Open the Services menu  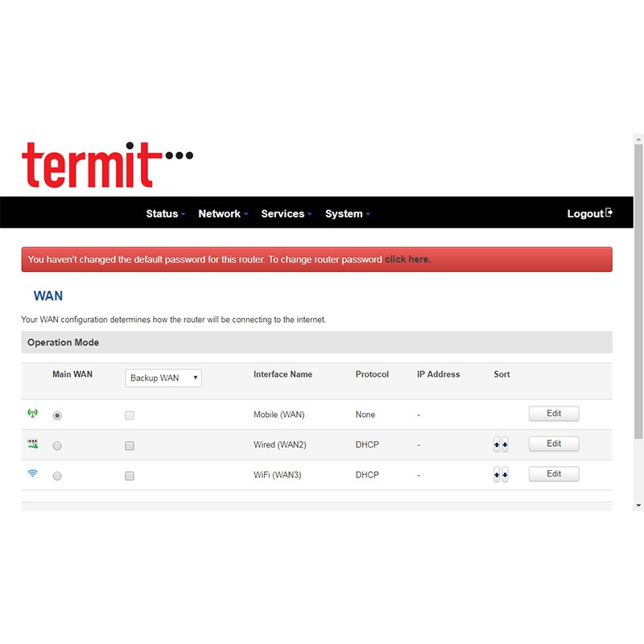[x=286, y=213]
